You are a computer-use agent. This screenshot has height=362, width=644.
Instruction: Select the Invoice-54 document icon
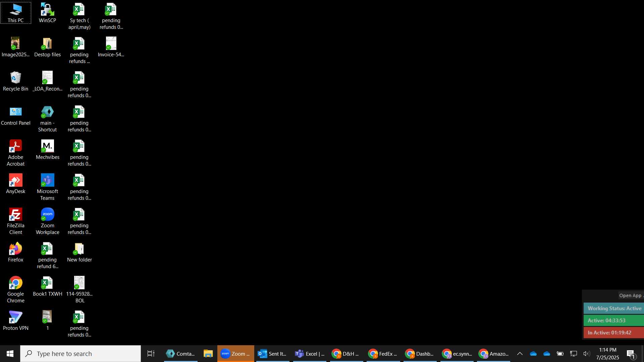(111, 47)
